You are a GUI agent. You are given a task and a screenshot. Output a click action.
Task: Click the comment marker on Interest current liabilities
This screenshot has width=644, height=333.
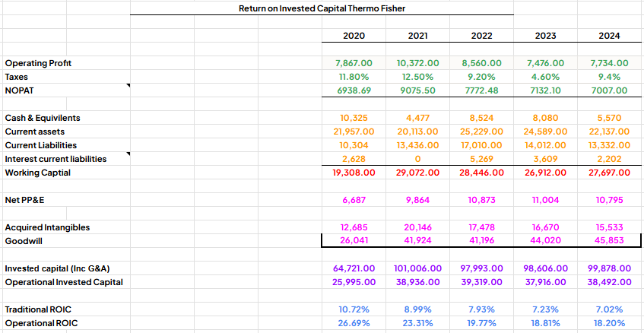pyautogui.click(x=128, y=154)
